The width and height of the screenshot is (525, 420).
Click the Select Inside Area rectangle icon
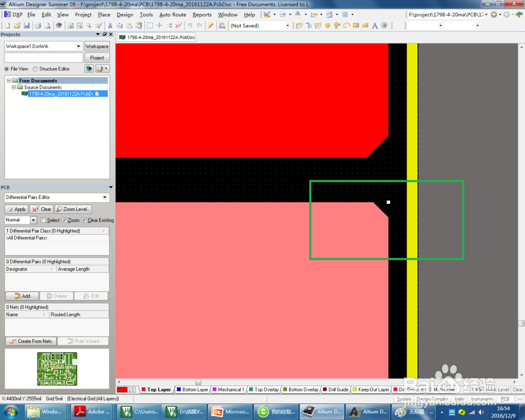150,25
